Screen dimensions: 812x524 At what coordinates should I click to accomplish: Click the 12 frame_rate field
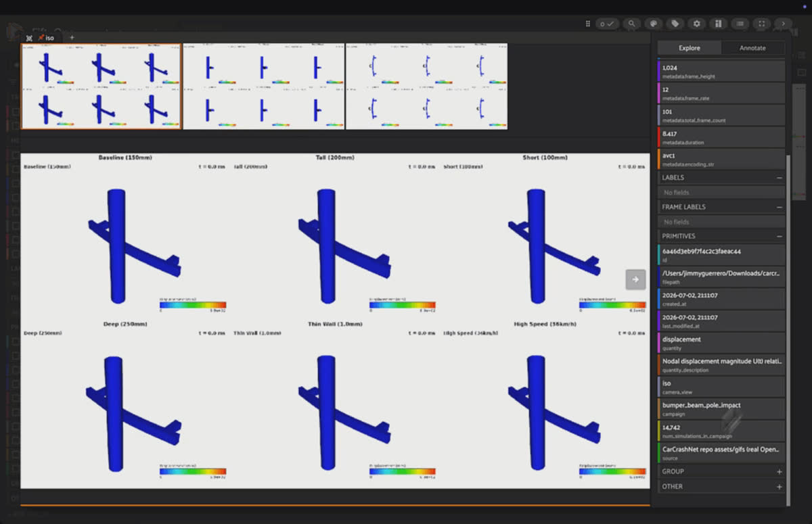click(x=721, y=93)
